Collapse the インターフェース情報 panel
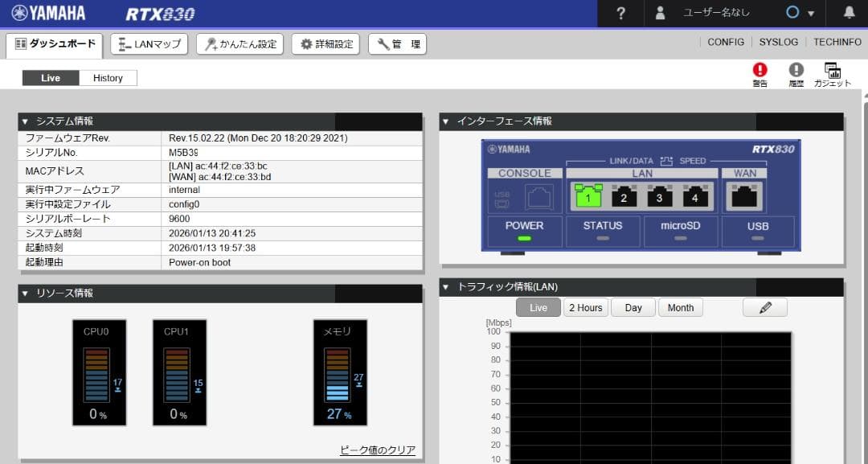This screenshot has width=868, height=464. point(446,121)
